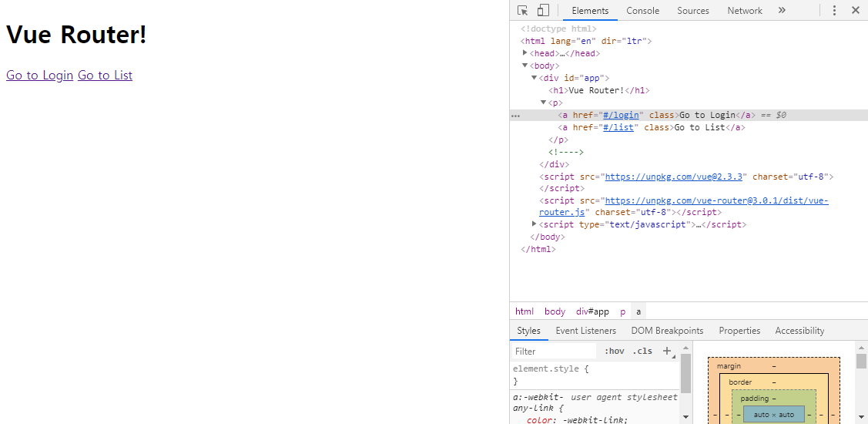This screenshot has height=424, width=868.
Task: Click the styles scrollbar down arrow
Action: point(686,416)
